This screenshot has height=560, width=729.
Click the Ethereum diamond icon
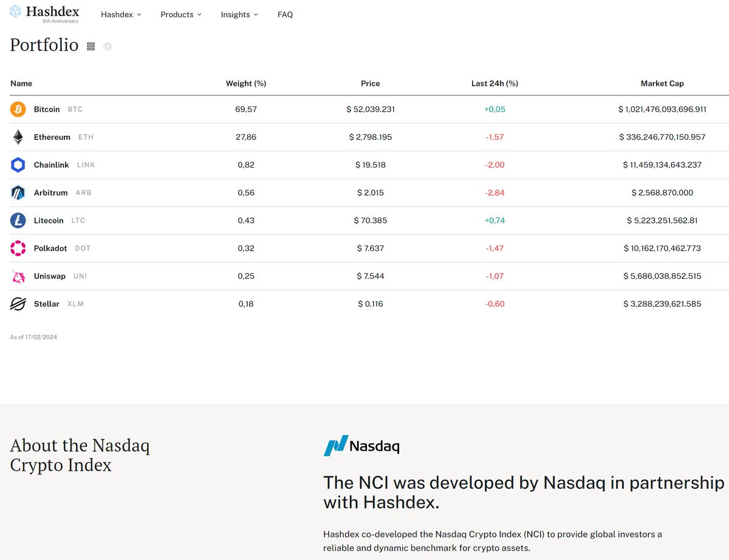pyautogui.click(x=18, y=137)
